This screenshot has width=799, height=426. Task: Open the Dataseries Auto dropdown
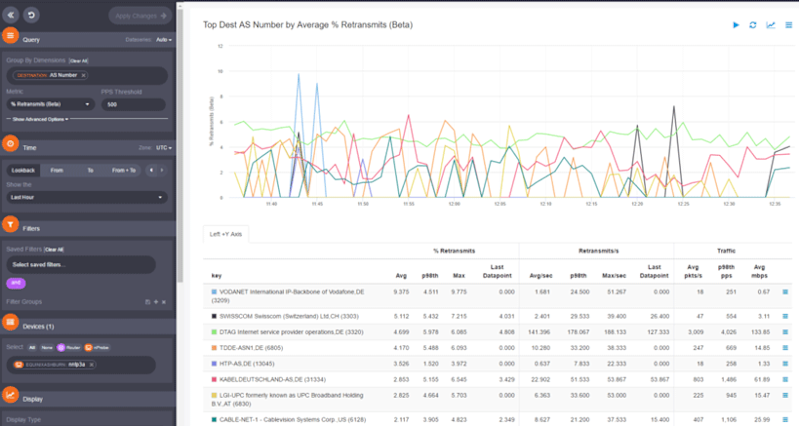(164, 40)
